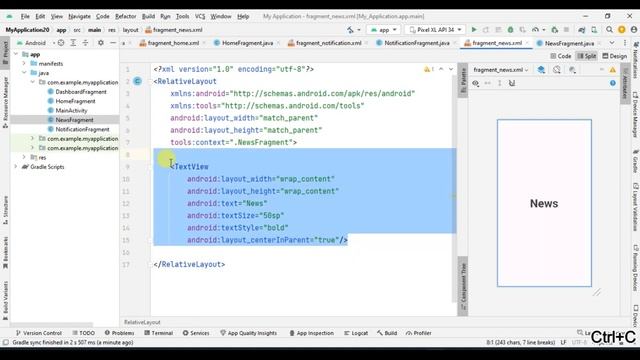Switch editor to Design view
Screen dimensions: 640x360
pos(615,56)
